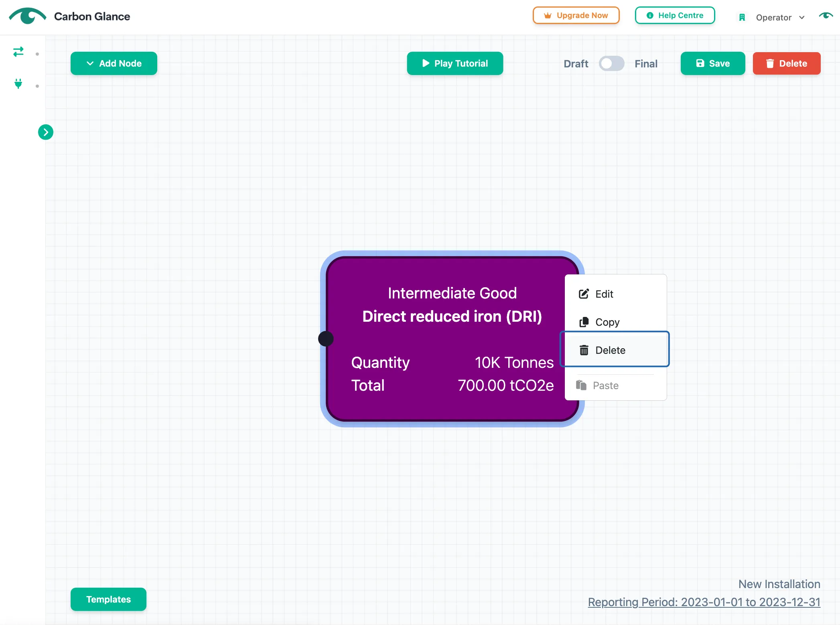Image resolution: width=840 pixels, height=625 pixels.
Task: Open the power plug sidebar icon
Action: [x=18, y=84]
